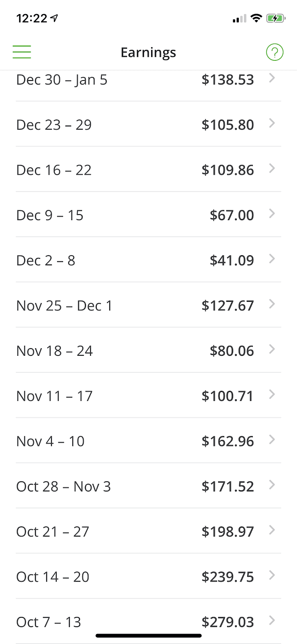Tap the home indicator bar at the bottom
Viewport: 297px width, 644px height.
pos(148,636)
